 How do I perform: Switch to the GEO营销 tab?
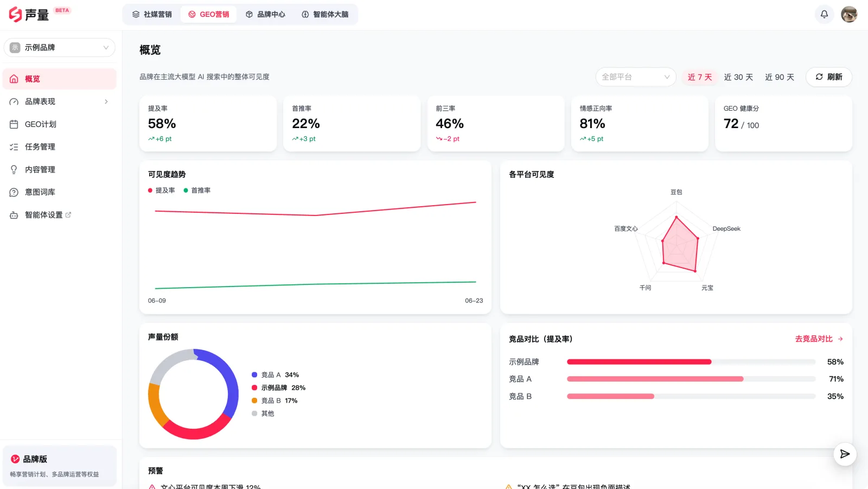tap(209, 15)
